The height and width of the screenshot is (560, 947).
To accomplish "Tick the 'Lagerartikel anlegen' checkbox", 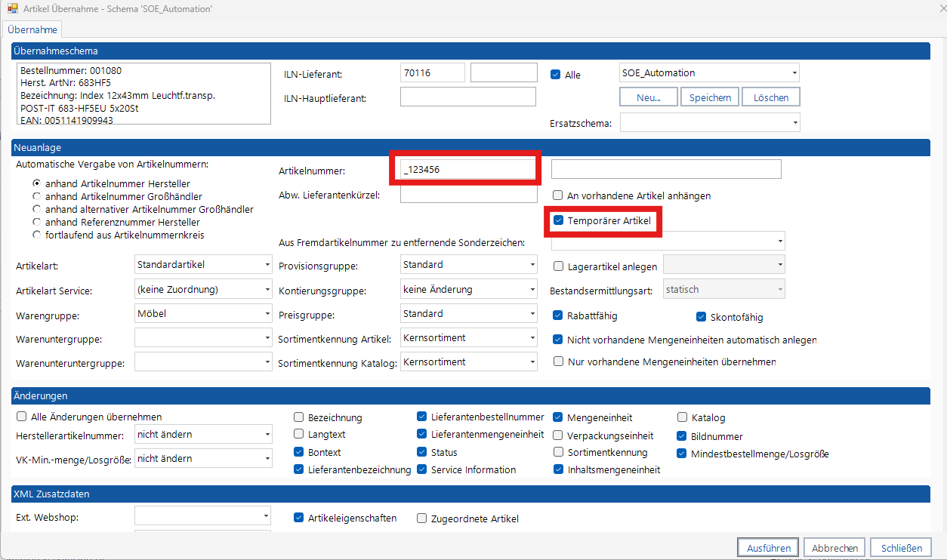I will pyautogui.click(x=558, y=266).
